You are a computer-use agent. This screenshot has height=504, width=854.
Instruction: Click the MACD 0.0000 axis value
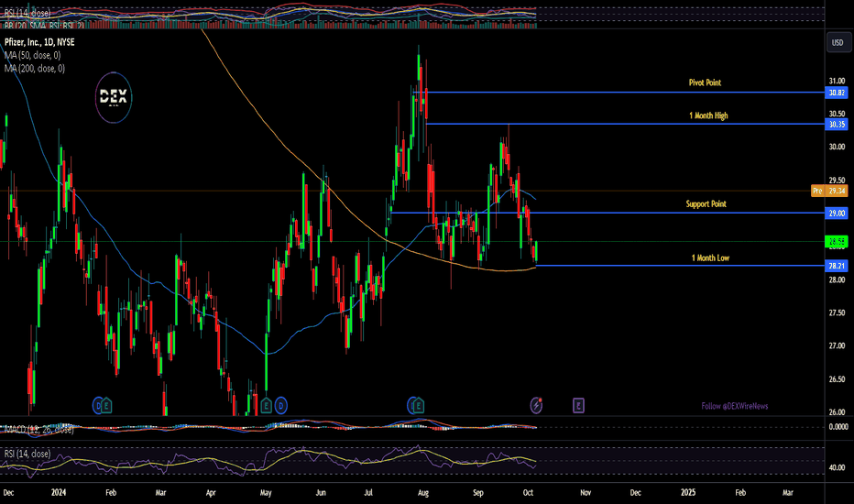point(838,427)
